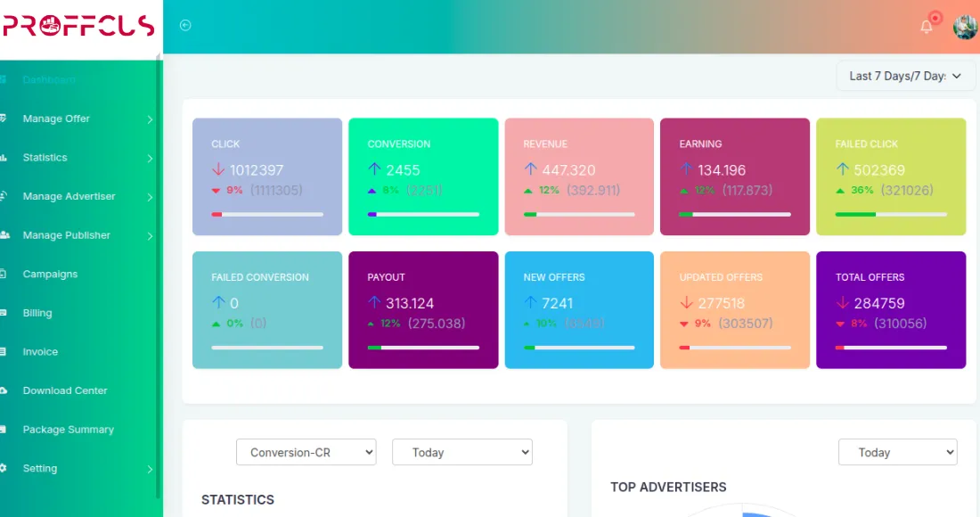
Task: Click the notification bell icon
Action: coord(927,27)
